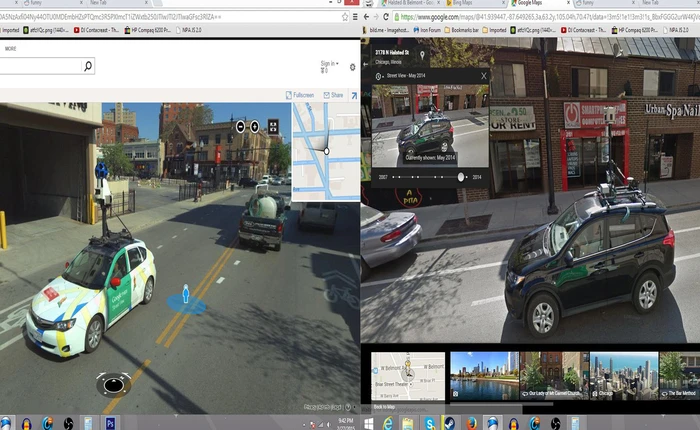Open the clock history dropdown by Street View date

[x=379, y=76]
